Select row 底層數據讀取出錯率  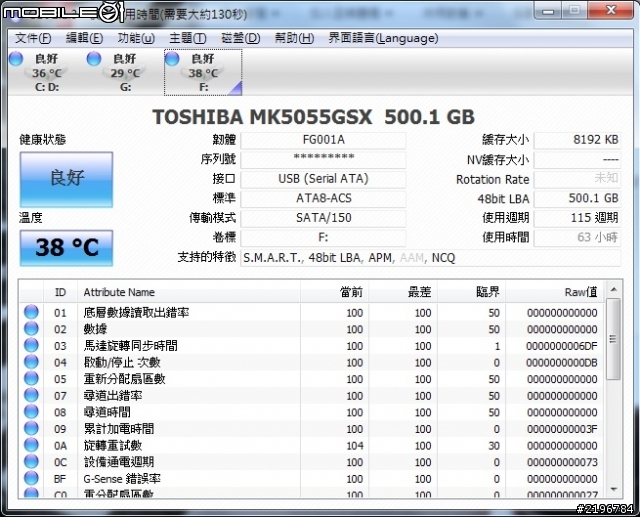312,313
